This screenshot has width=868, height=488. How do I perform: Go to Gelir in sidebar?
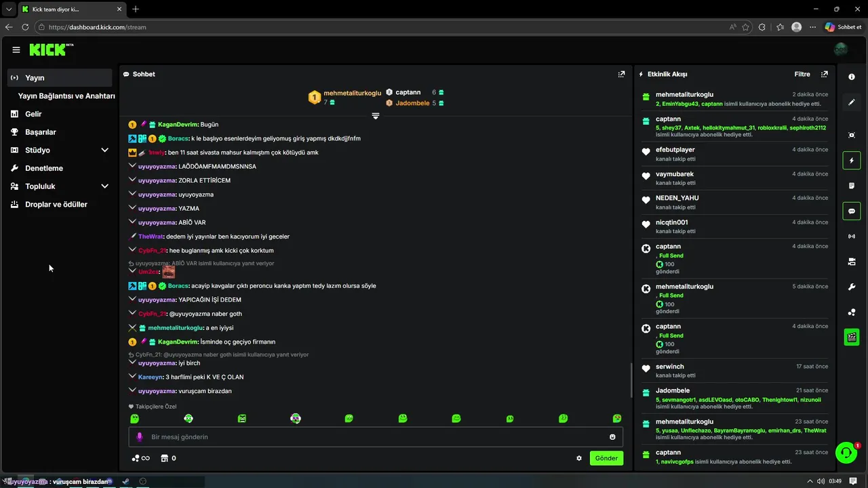(33, 114)
